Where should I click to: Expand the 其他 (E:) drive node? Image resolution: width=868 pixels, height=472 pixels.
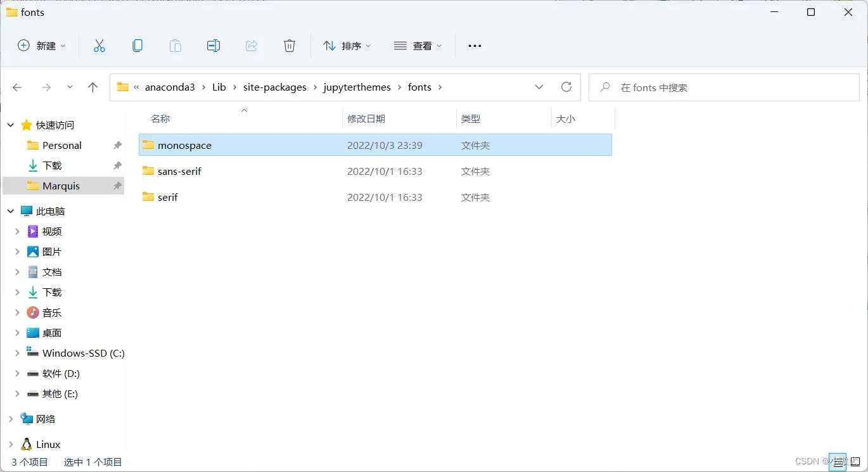(x=18, y=393)
